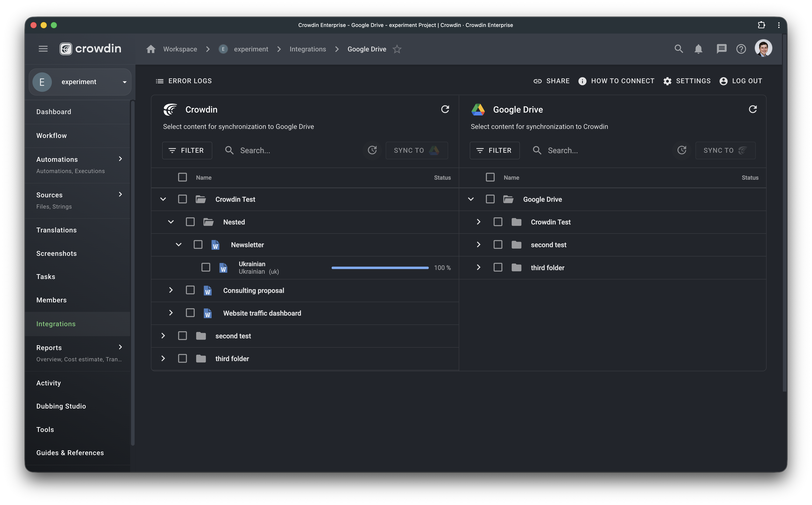Open integration SETTINGS
Viewport: 812px width, 505px height.
687,81
